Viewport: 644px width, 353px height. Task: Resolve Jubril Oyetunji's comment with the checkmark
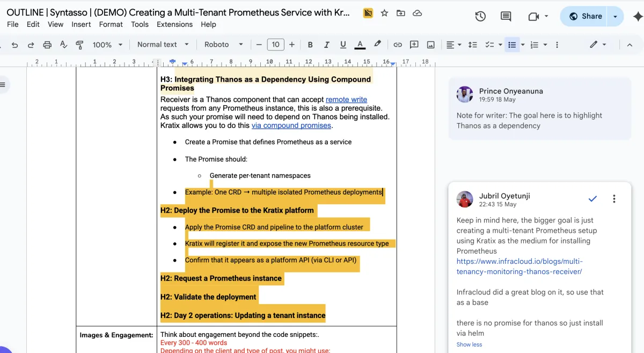[x=592, y=199]
